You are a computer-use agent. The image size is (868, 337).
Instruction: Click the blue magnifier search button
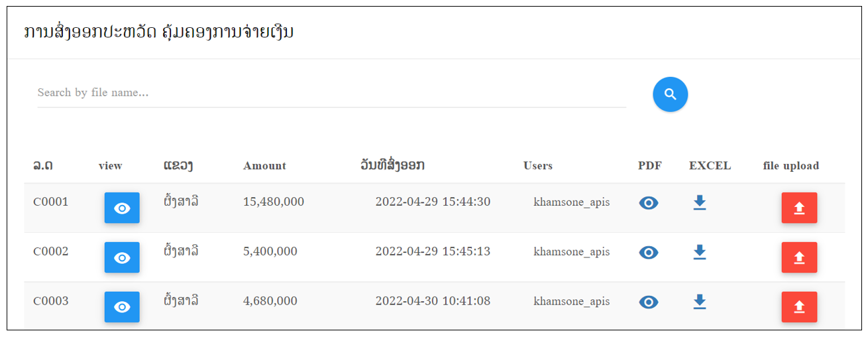670,94
